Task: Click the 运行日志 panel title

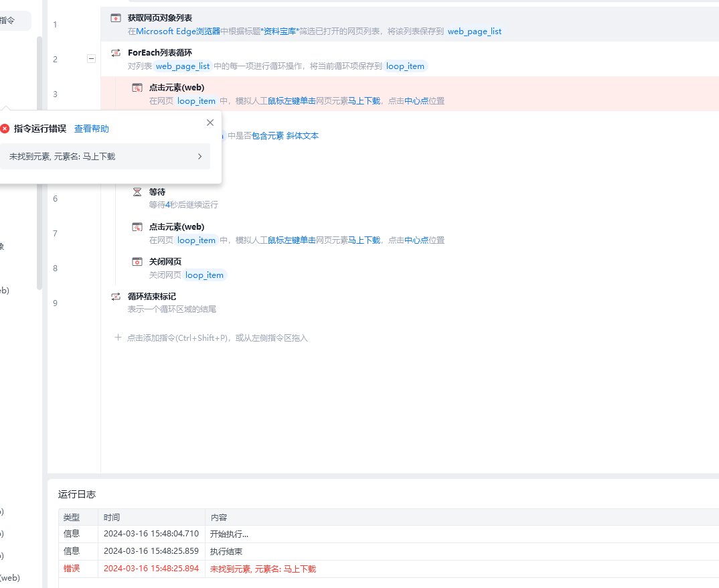Action: click(77, 494)
